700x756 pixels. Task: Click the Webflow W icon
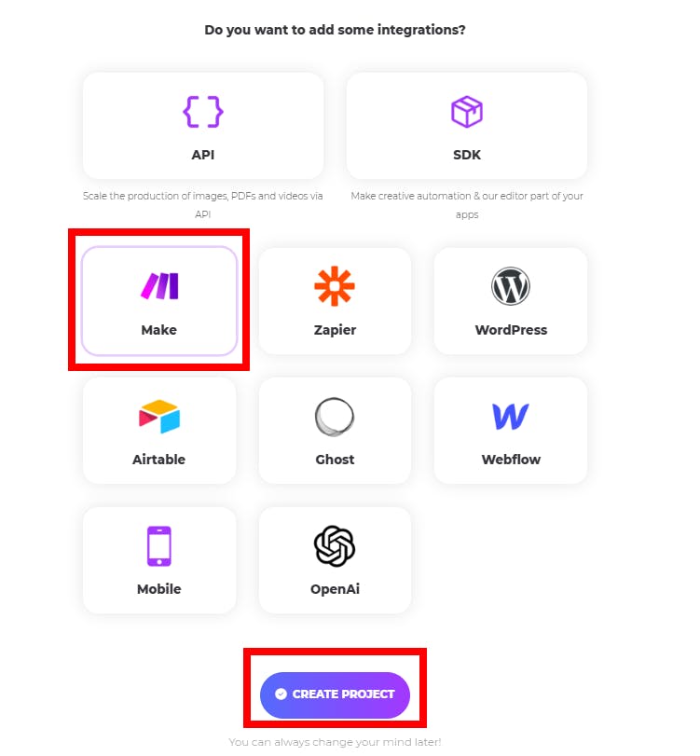(x=511, y=416)
